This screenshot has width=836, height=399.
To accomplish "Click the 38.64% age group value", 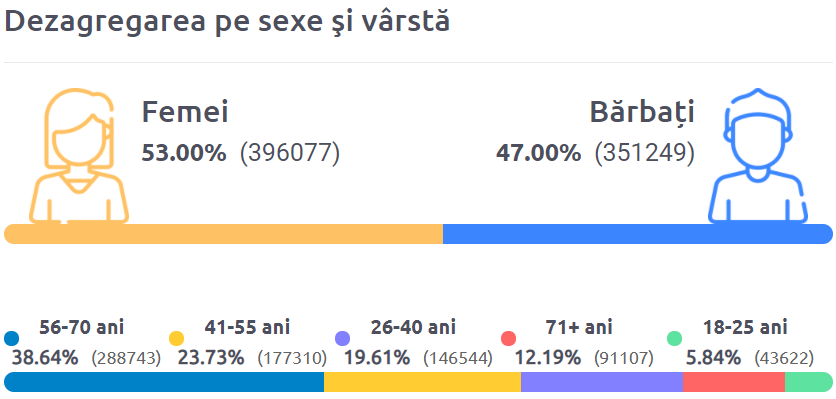I will (x=45, y=358).
